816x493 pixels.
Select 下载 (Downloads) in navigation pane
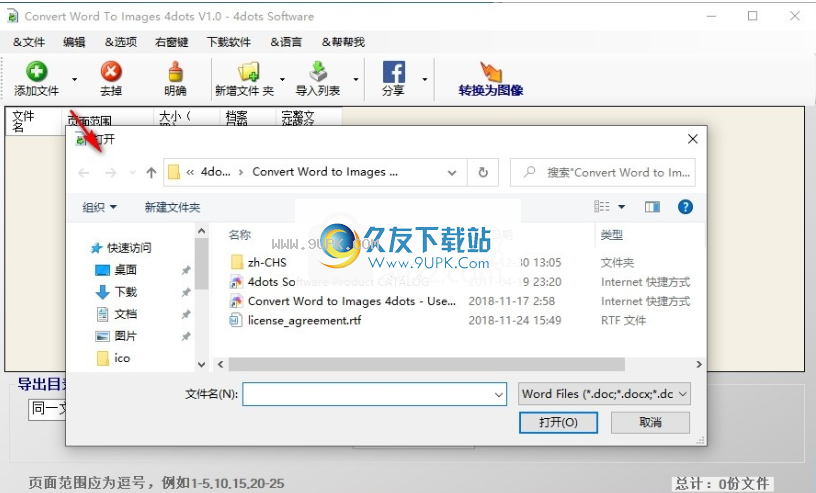point(116,292)
